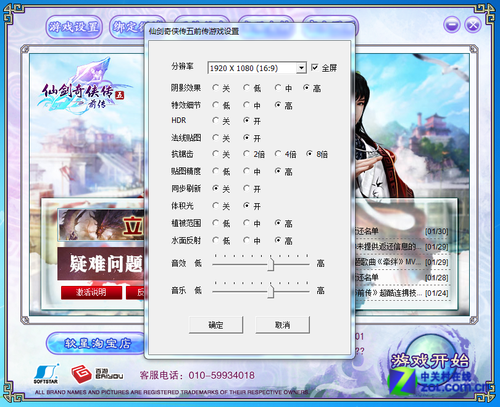Toggle the 全屏 fullscreen checkbox

pyautogui.click(x=314, y=68)
